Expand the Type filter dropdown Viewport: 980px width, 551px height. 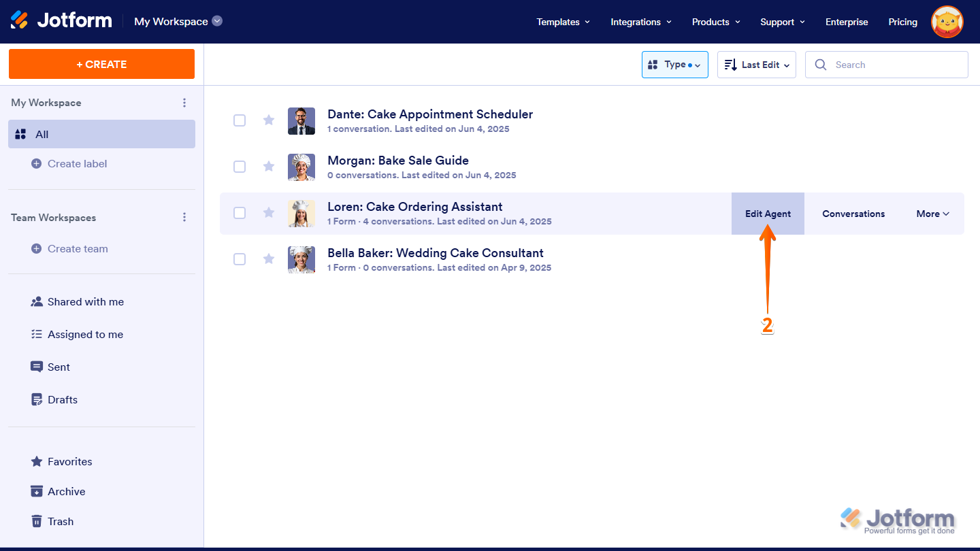[674, 65]
